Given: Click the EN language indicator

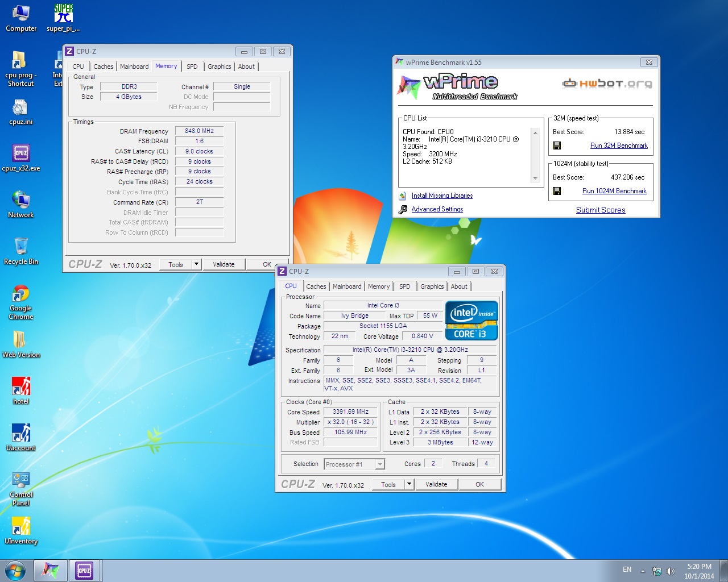Looking at the screenshot, I should point(627,569).
